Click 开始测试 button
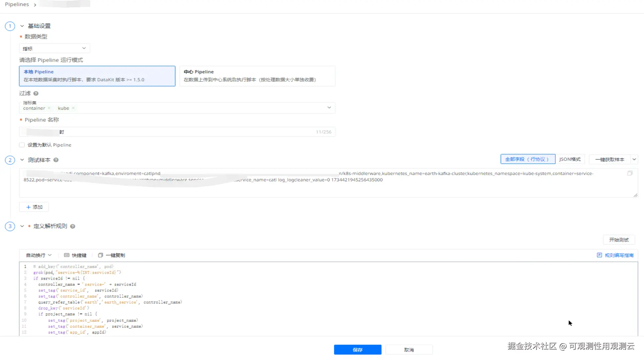Image resolution: width=644 pixels, height=360 pixels. [619, 240]
